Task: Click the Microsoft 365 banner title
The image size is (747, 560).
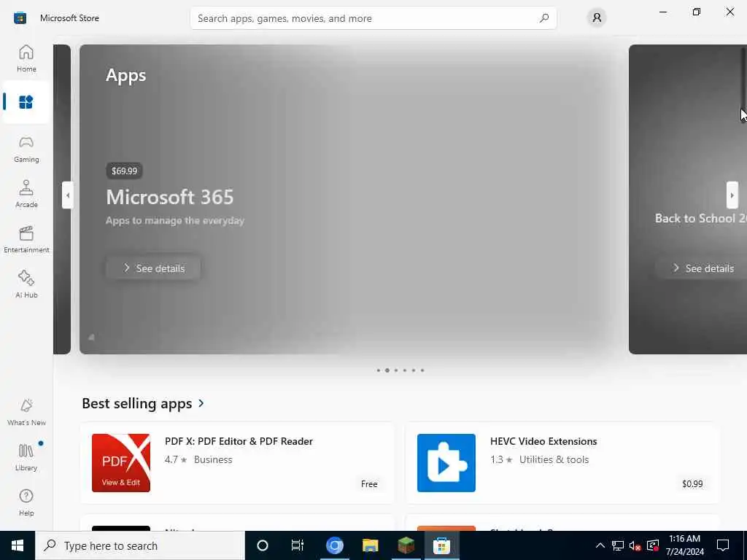Action: click(x=170, y=197)
